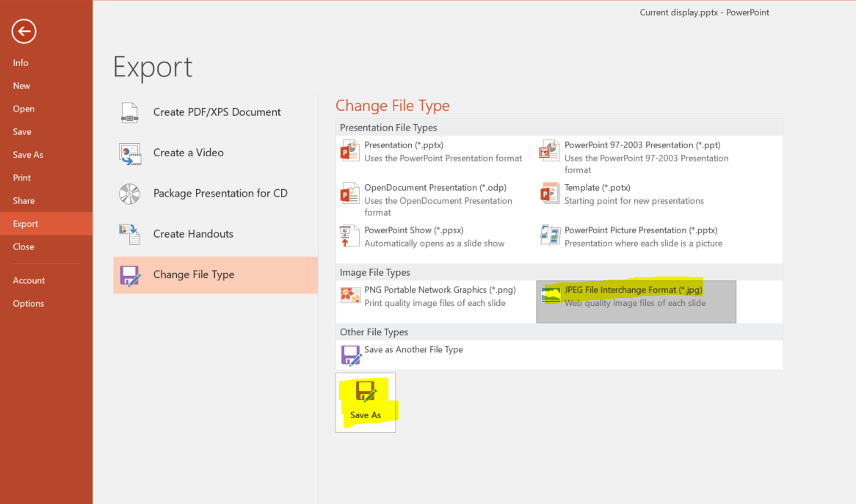Viewport: 856px width, 504px height.
Task: Click the large Save As button
Action: click(x=366, y=403)
